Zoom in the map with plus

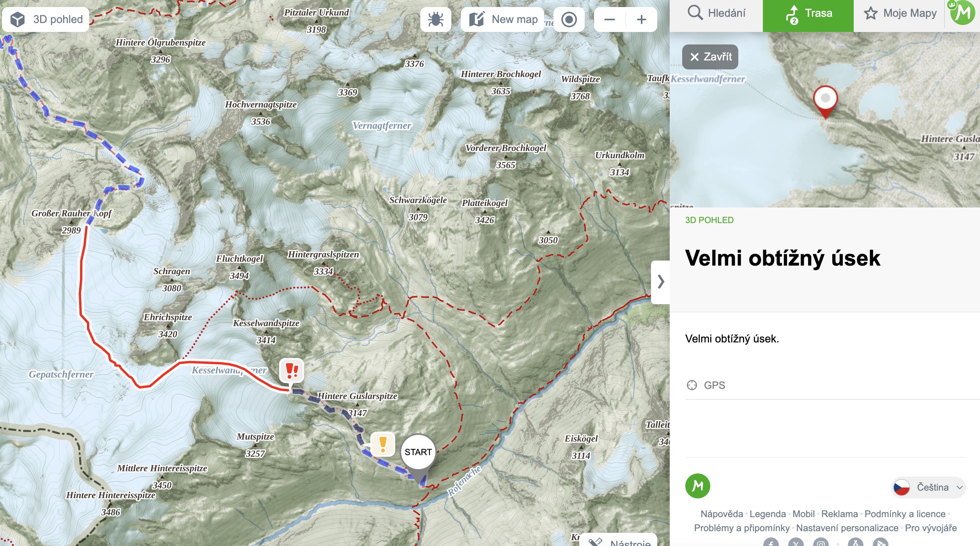tap(641, 19)
